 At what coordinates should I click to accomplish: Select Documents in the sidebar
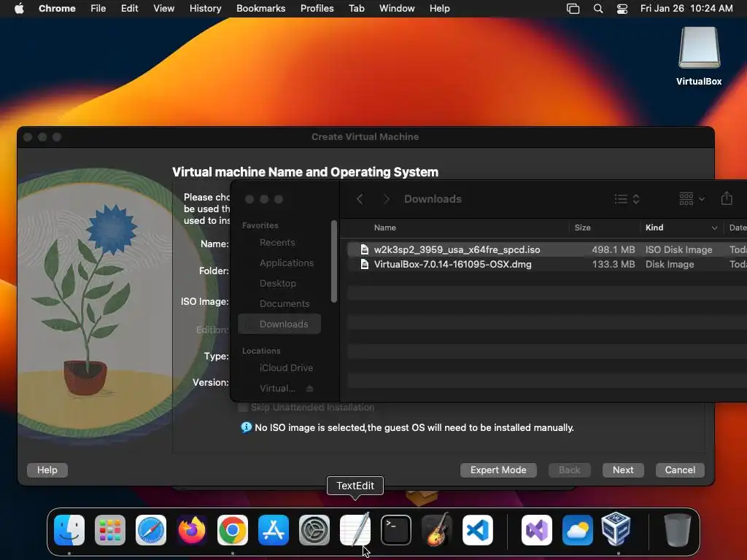tap(279, 304)
